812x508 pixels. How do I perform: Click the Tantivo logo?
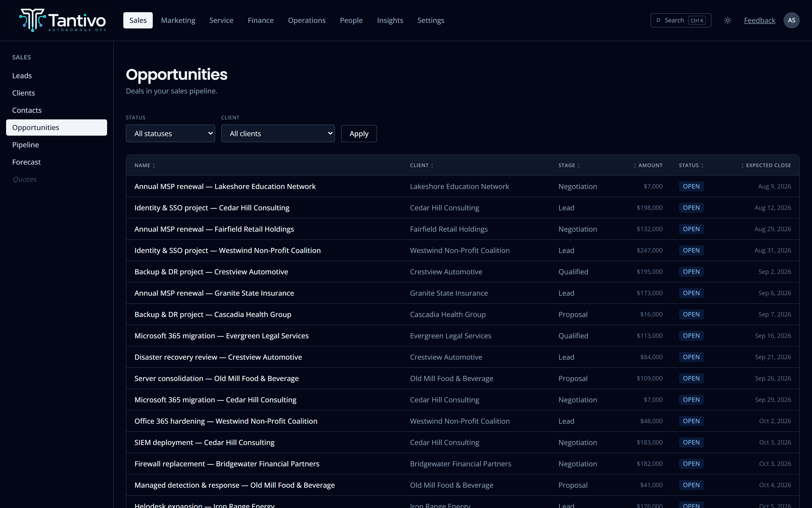pos(63,20)
